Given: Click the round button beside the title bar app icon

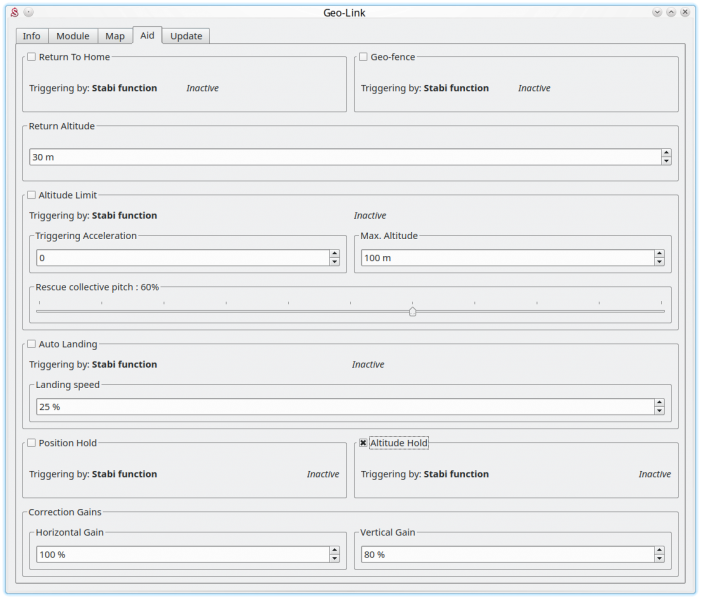Looking at the screenshot, I should click(x=28, y=12).
